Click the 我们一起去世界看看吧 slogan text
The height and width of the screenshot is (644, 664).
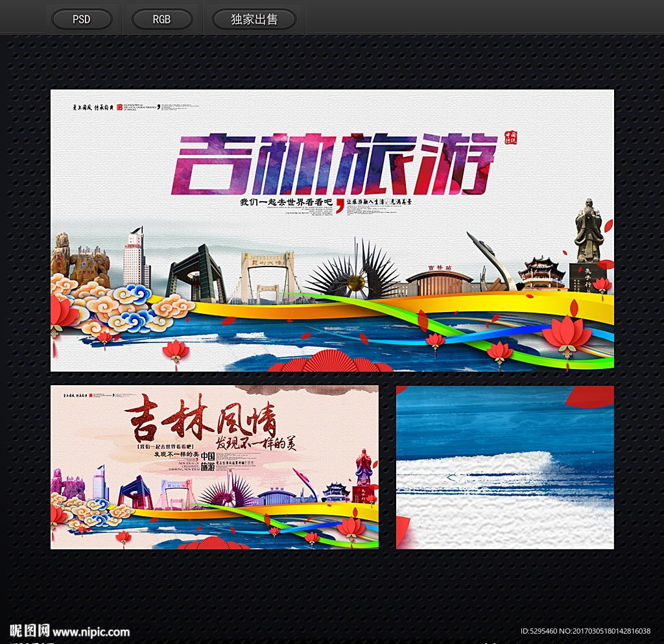point(287,202)
